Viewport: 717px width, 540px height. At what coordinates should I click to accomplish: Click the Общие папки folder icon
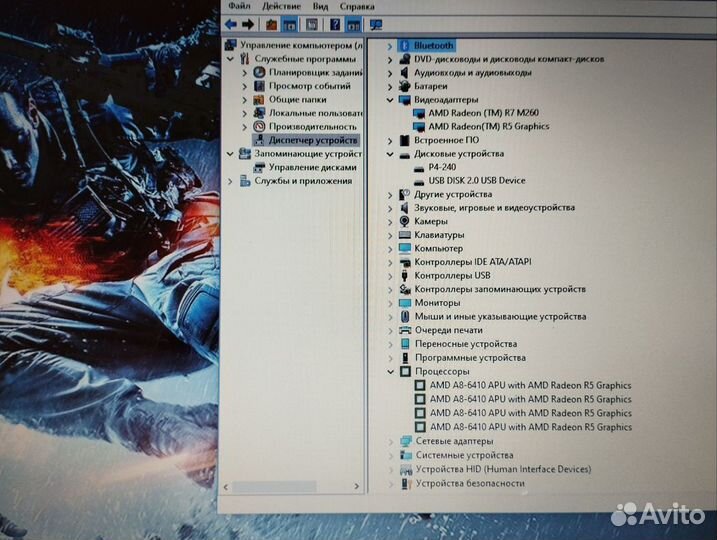(259, 99)
